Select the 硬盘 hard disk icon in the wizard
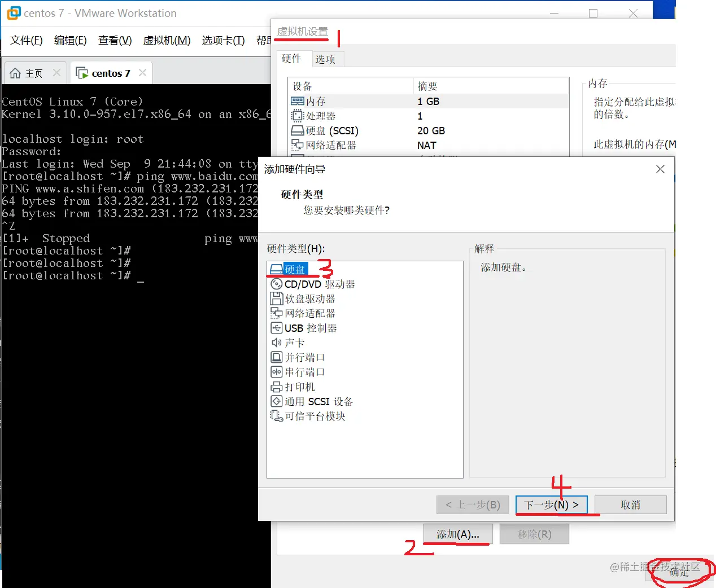The height and width of the screenshot is (588, 716). tap(276, 269)
